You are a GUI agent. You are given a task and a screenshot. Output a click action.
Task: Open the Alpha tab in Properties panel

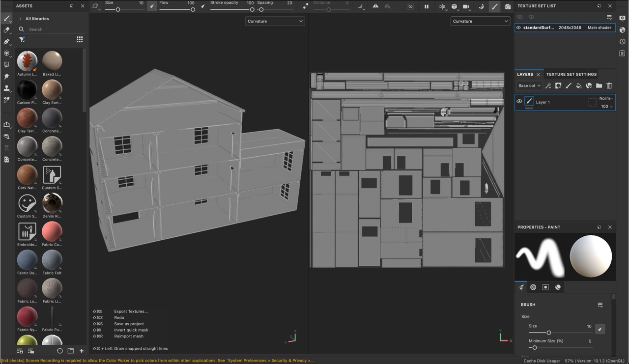[533, 287]
